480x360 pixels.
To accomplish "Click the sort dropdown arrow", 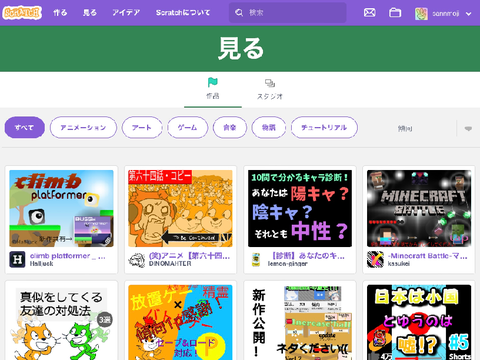I will [x=468, y=129].
